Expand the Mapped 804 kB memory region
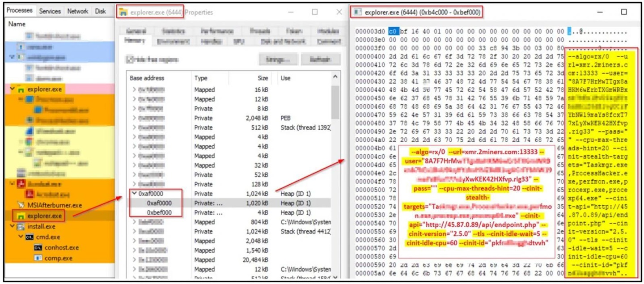The width and height of the screenshot is (644, 284). point(134,222)
